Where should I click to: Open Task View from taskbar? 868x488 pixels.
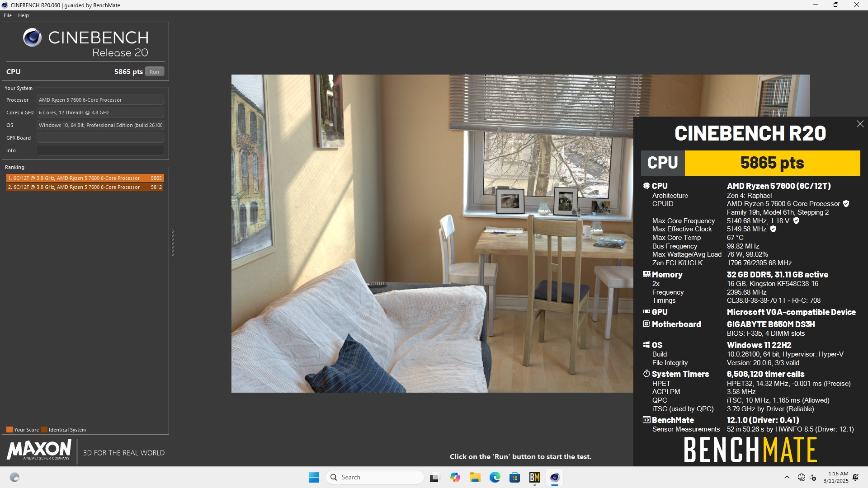434,477
